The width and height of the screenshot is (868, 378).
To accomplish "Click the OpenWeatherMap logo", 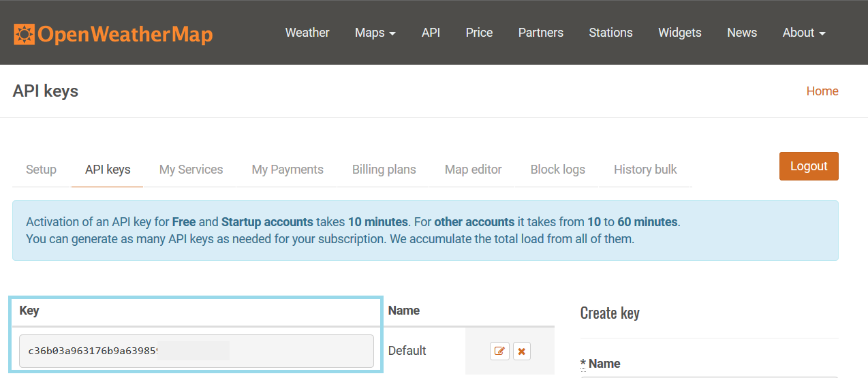I will click(x=113, y=33).
